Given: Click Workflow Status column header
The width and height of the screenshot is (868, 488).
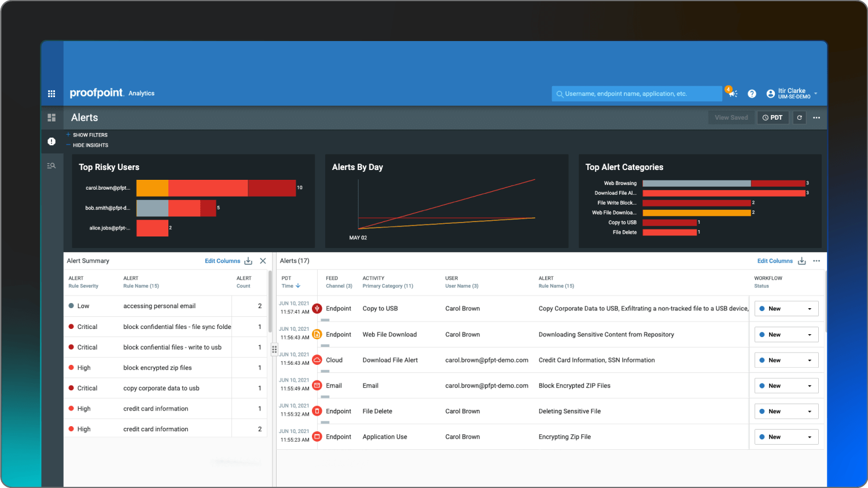Looking at the screenshot, I should click(768, 282).
